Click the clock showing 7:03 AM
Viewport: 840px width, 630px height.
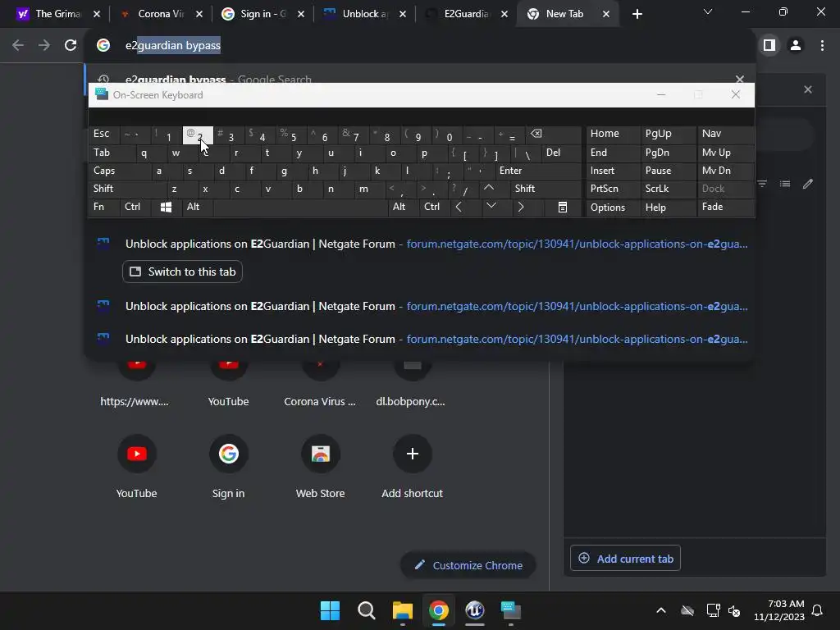point(778,610)
